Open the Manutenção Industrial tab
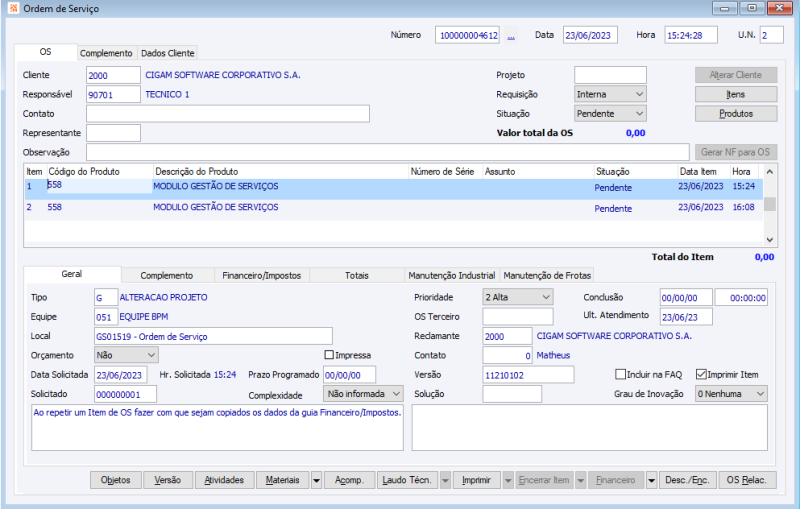The image size is (800, 509). click(452, 275)
